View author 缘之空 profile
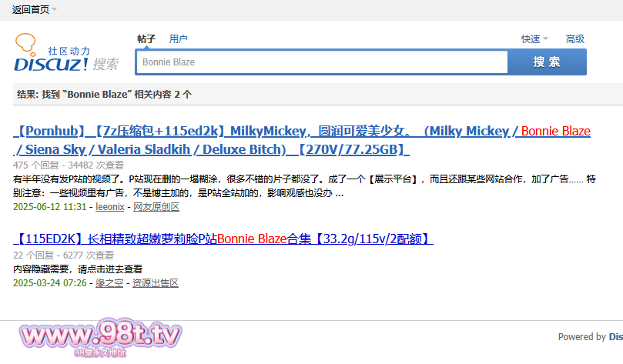This screenshot has width=623, height=364. coord(109,283)
